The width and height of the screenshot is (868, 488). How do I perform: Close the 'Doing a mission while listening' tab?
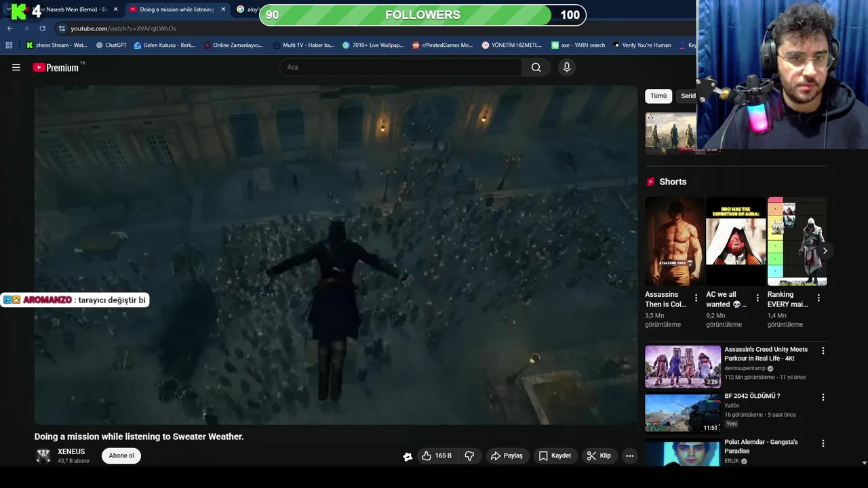click(223, 9)
